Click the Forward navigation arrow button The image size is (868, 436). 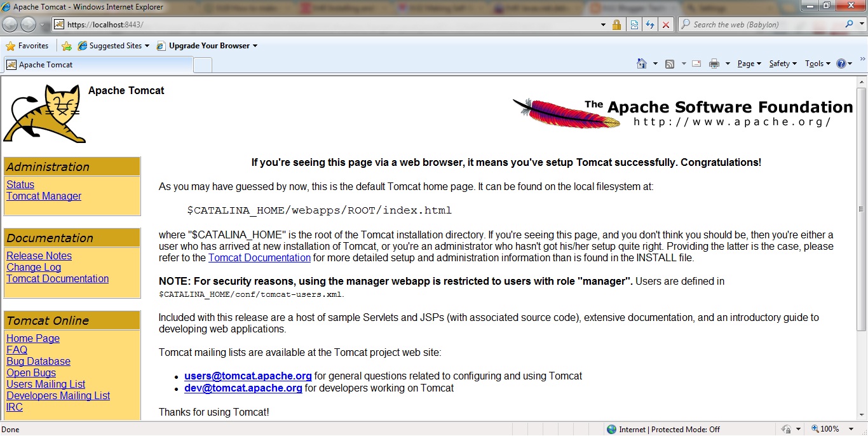click(x=28, y=25)
